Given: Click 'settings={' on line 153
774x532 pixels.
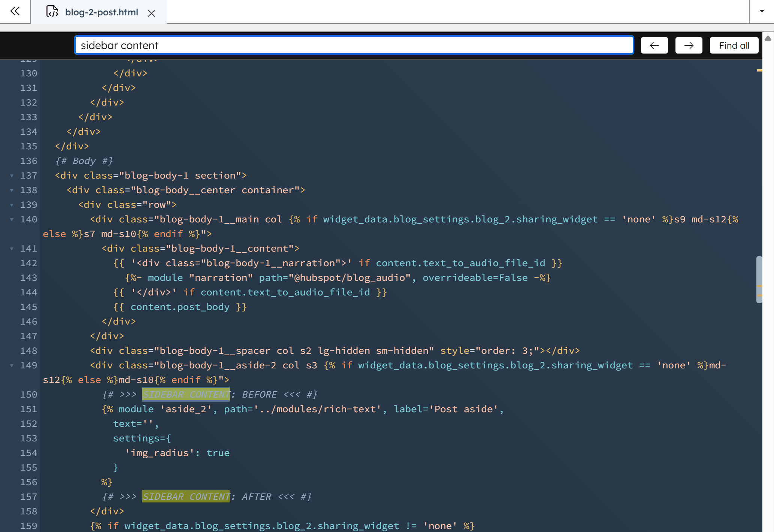Looking at the screenshot, I should (142, 438).
